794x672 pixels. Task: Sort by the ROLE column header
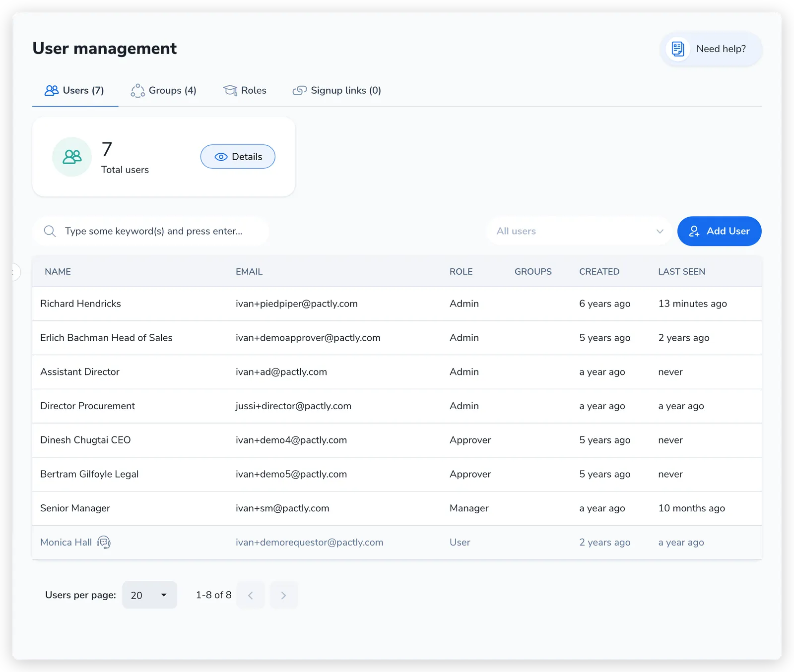[461, 272]
